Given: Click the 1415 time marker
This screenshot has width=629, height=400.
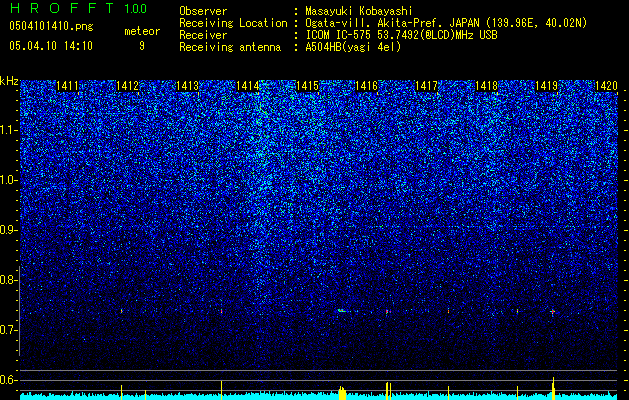Looking at the screenshot, I should pos(307,86).
